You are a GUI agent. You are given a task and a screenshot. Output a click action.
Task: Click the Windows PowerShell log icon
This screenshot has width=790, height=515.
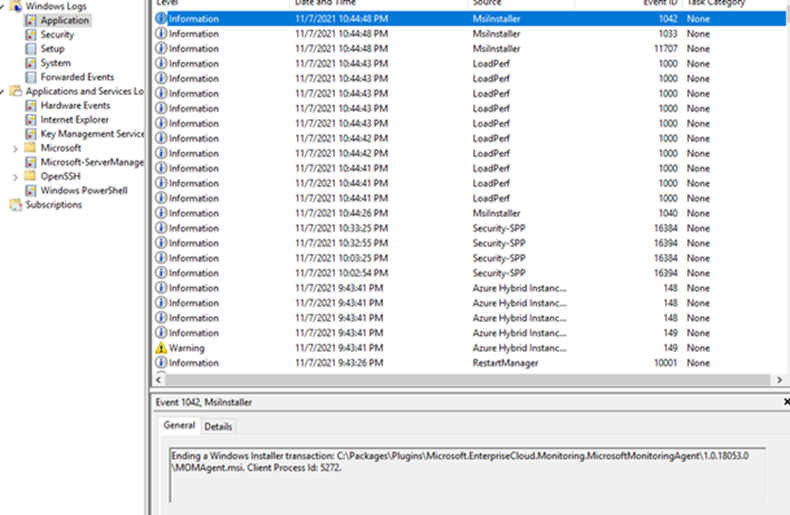[31, 191]
